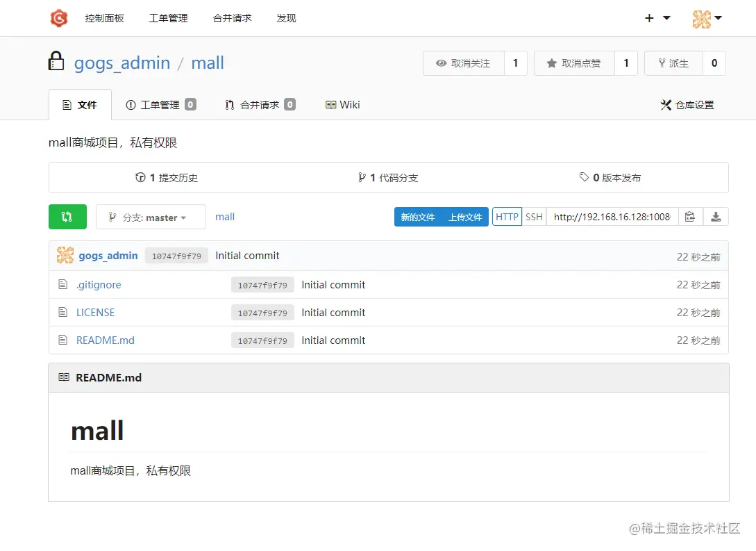
Task: Open the README.md file
Action: tap(106, 340)
